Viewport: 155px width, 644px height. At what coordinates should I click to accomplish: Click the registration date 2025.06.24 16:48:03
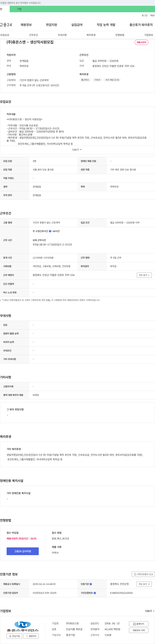(x=44, y=584)
